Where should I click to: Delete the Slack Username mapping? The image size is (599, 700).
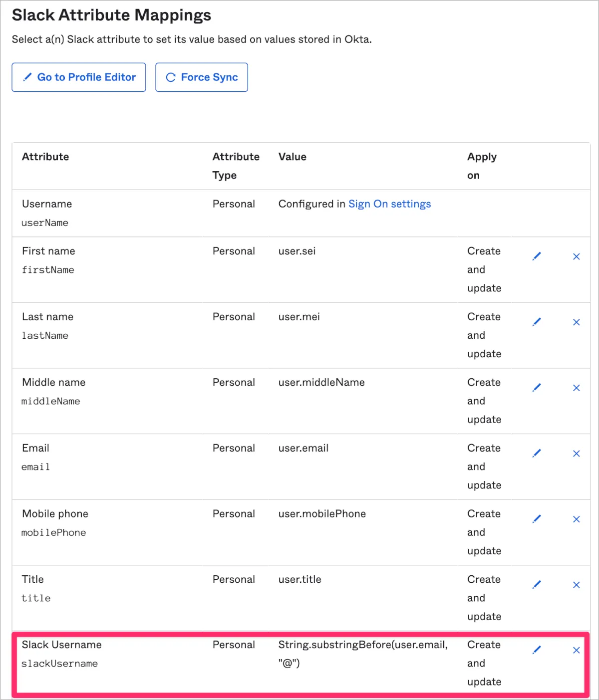point(576,650)
